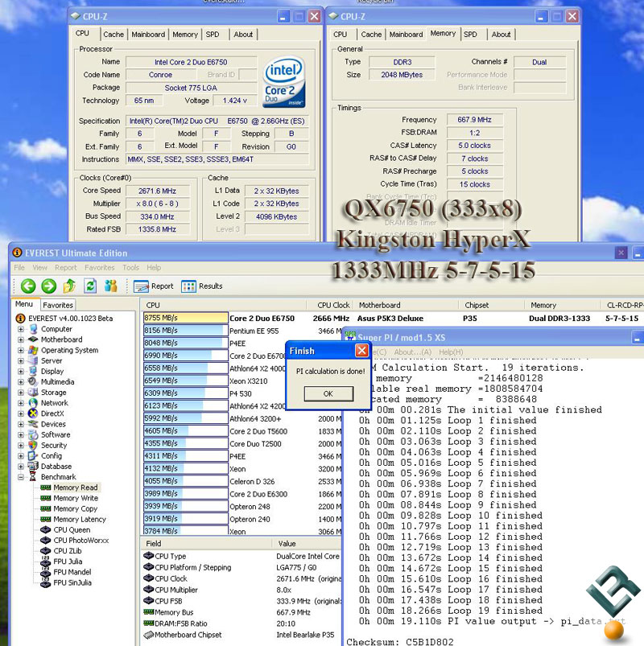Sort results by the Motherboard column
The width and height of the screenshot is (644, 646).
[406, 305]
